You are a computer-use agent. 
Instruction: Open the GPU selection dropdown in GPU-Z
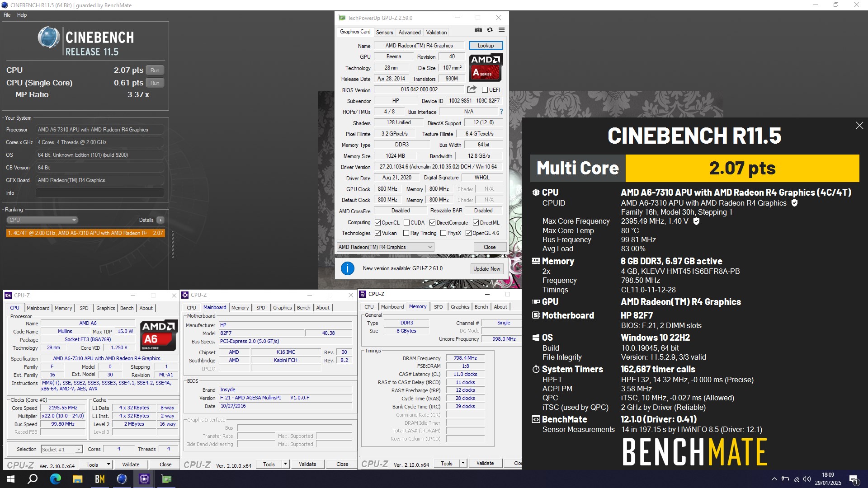386,247
